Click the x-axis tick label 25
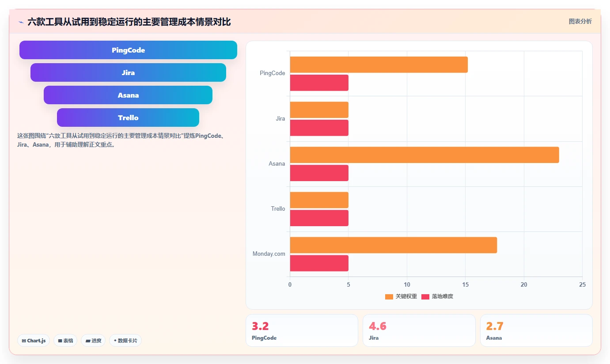The width and height of the screenshot is (610, 364). click(x=583, y=284)
